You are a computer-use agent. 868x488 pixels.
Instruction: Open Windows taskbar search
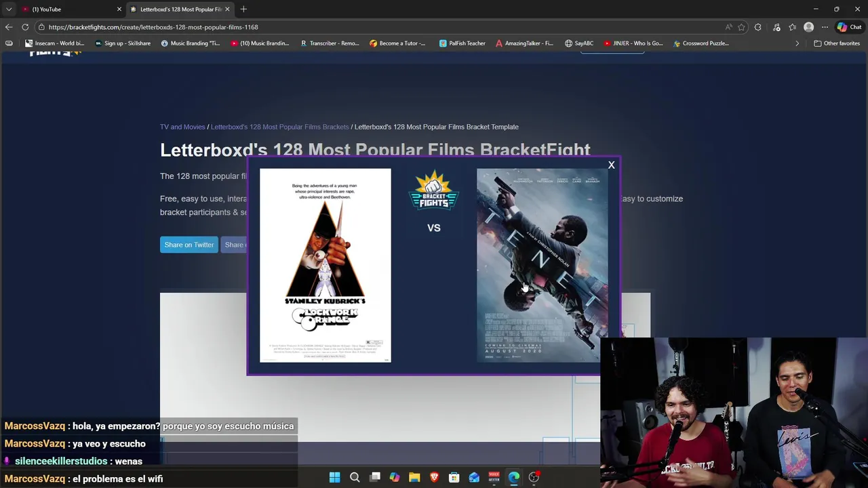pyautogui.click(x=355, y=477)
